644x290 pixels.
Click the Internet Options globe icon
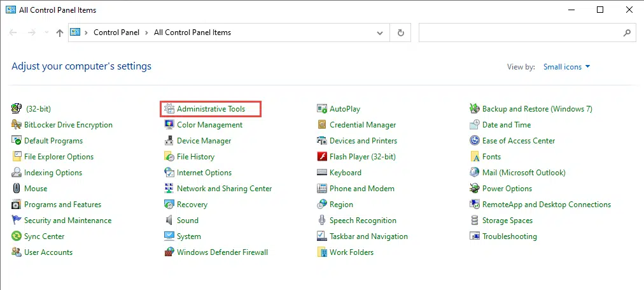(169, 172)
